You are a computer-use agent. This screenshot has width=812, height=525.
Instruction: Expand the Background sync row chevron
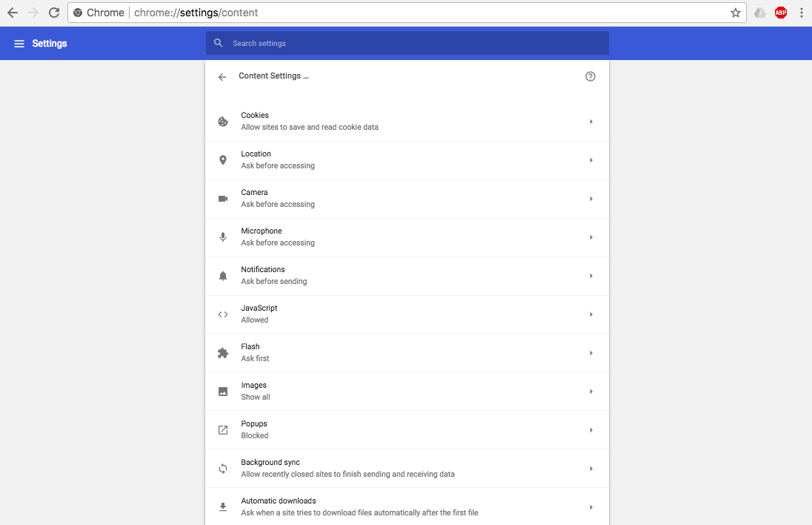[591, 469]
